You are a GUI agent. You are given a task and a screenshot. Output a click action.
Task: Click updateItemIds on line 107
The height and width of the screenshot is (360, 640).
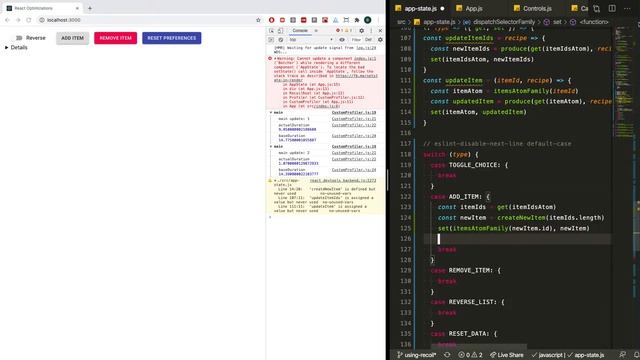click(x=469, y=38)
